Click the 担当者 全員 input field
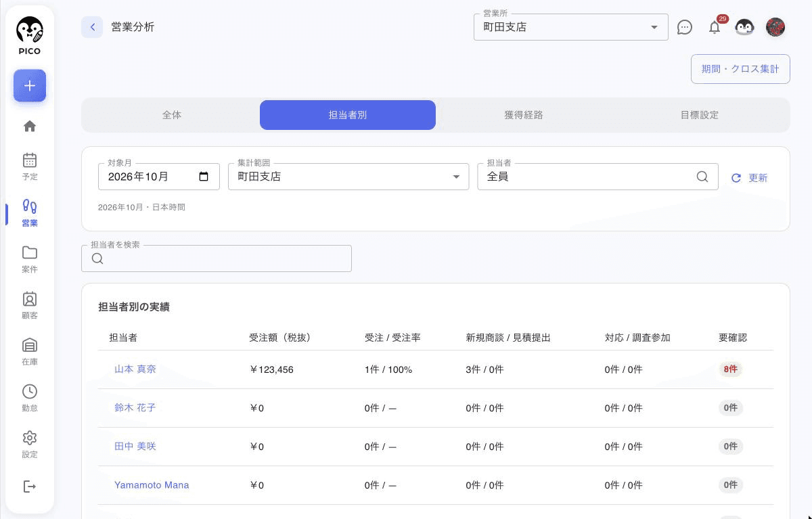Image resolution: width=812 pixels, height=519 pixels. 597,177
